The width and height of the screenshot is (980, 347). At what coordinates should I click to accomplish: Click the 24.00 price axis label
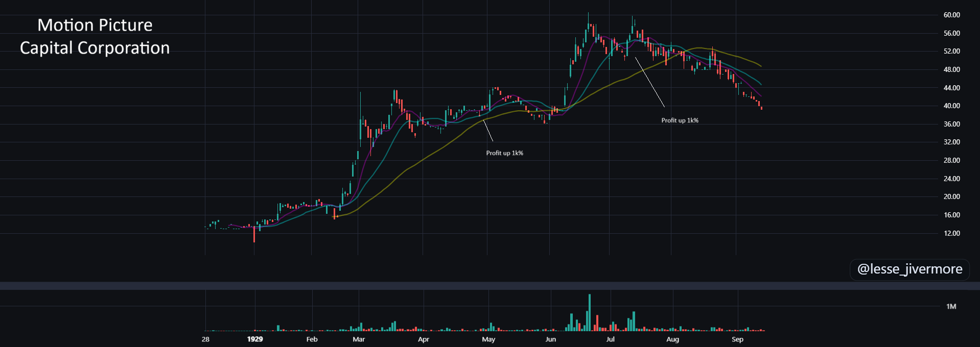(x=951, y=179)
